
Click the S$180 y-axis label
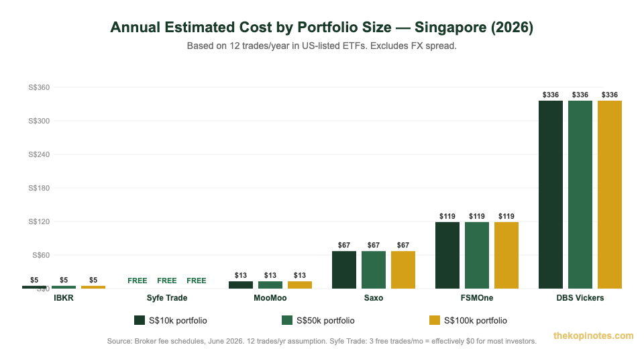click(39, 189)
